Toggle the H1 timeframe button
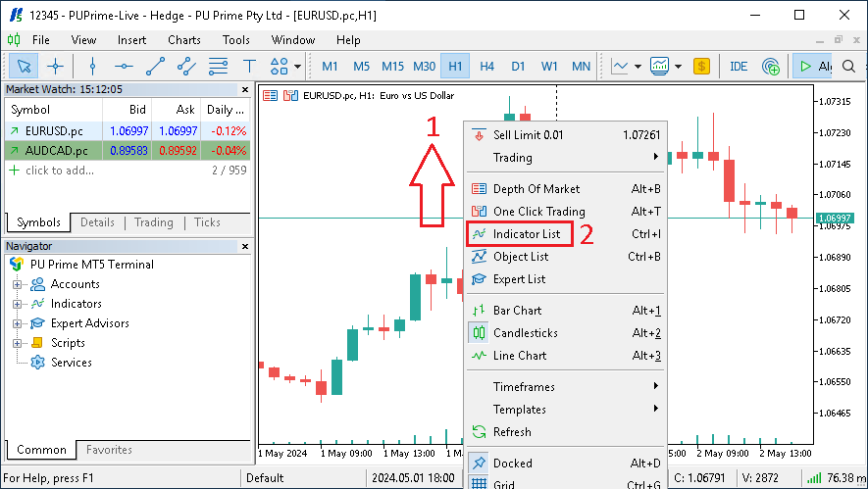 point(455,67)
